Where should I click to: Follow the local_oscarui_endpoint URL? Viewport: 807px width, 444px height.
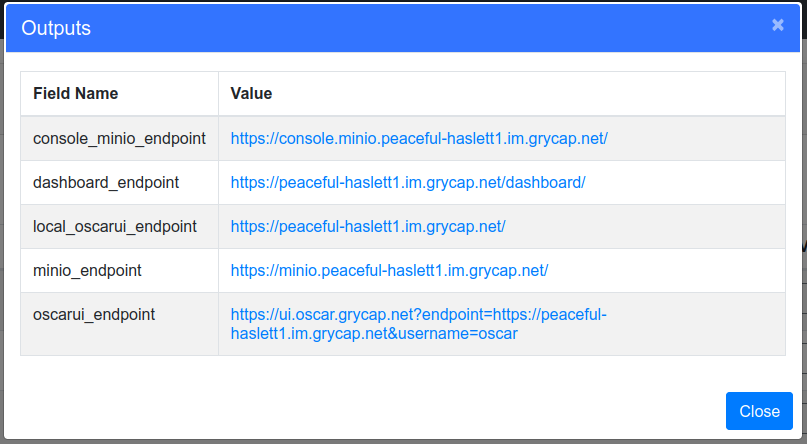tap(367, 227)
